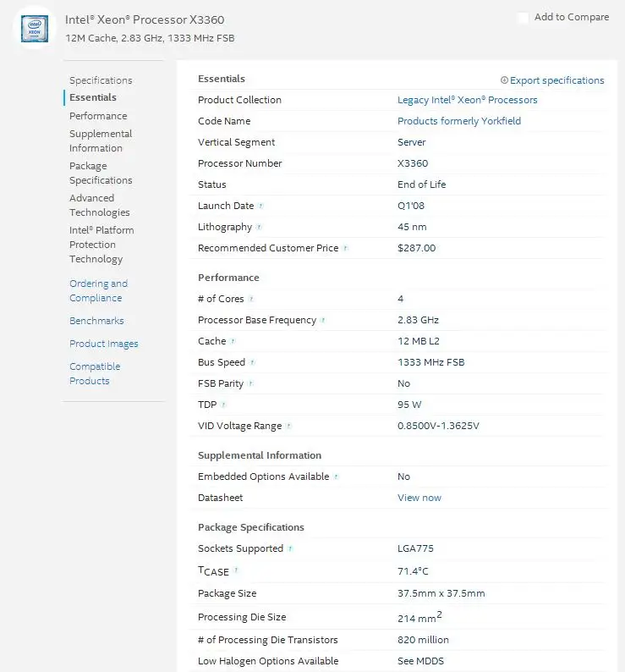This screenshot has height=672, width=625.
Task: Click the Export specifications download icon
Action: coord(504,80)
